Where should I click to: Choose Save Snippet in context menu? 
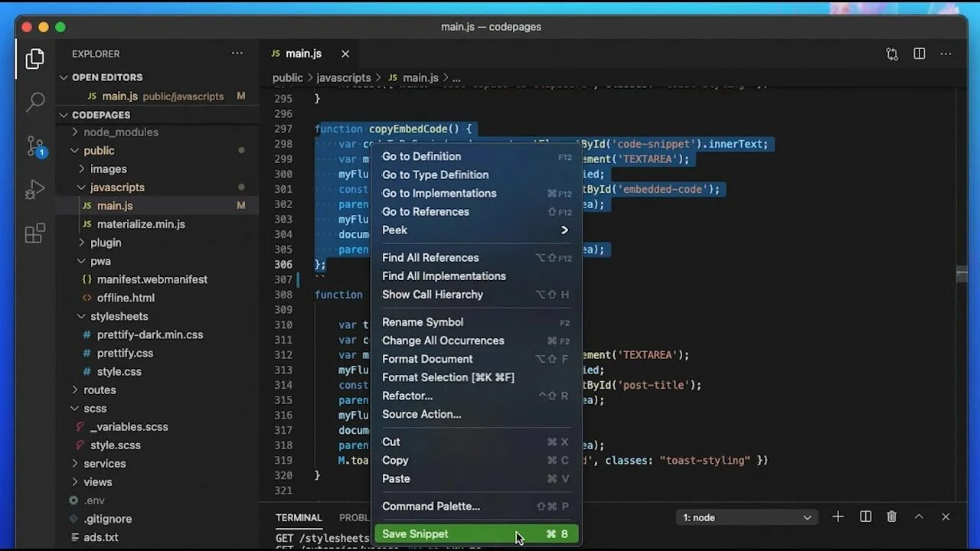click(476, 533)
